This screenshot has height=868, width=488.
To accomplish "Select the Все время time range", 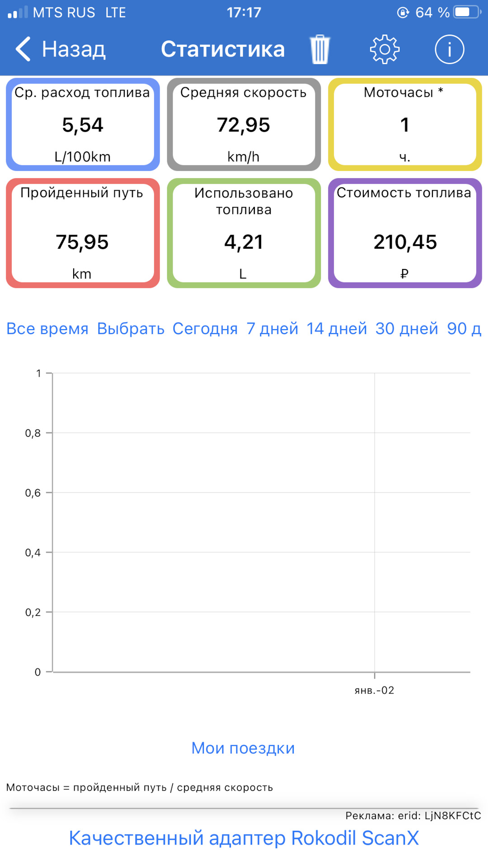I will [47, 329].
